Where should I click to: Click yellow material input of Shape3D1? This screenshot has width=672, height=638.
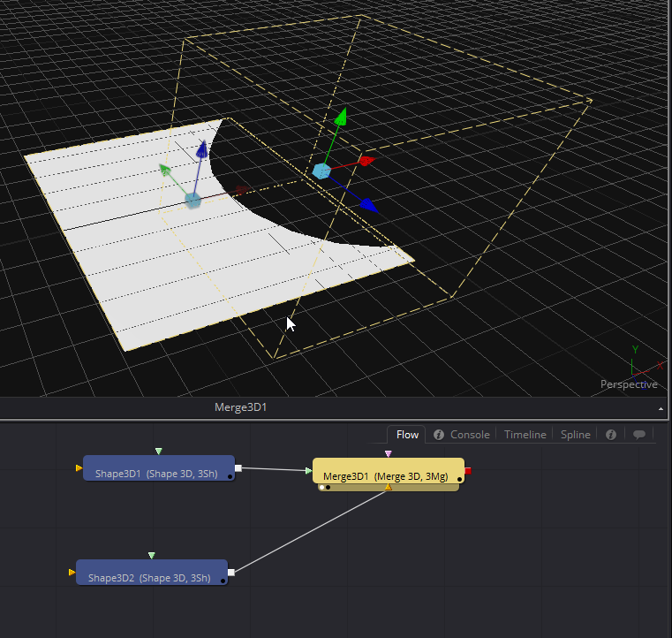click(x=79, y=468)
